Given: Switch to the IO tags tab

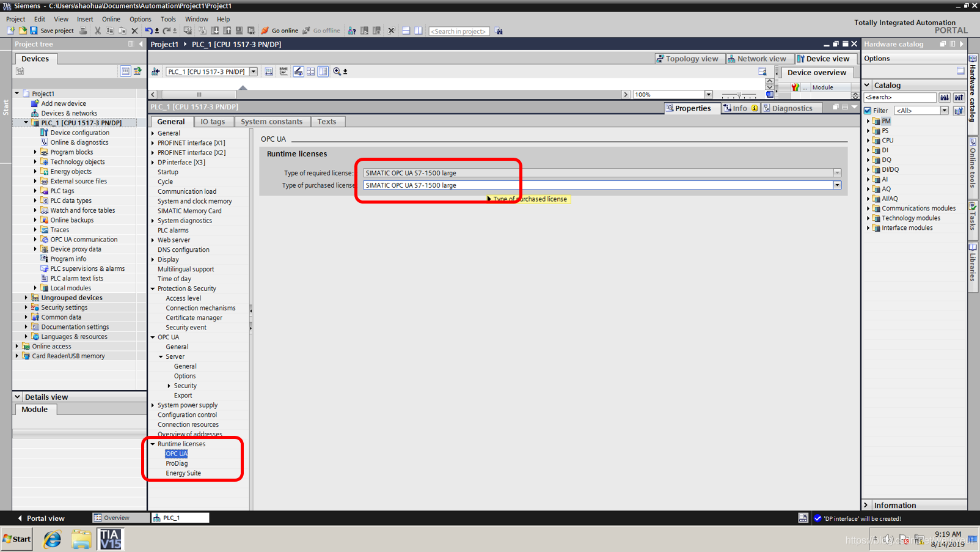Looking at the screenshot, I should point(213,122).
